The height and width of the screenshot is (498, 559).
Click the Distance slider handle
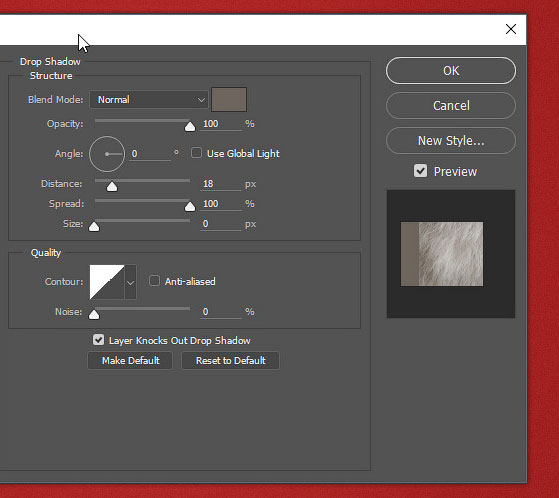[112, 186]
